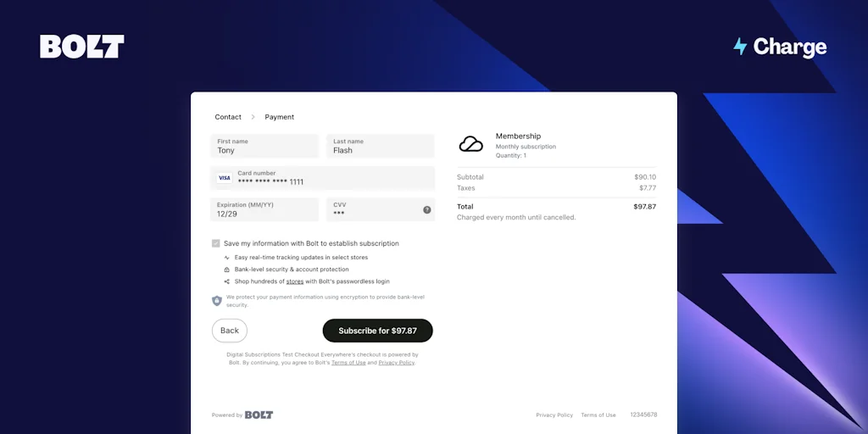The width and height of the screenshot is (868, 434).
Task: Open the footer Privacy Policy link
Action: (554, 415)
